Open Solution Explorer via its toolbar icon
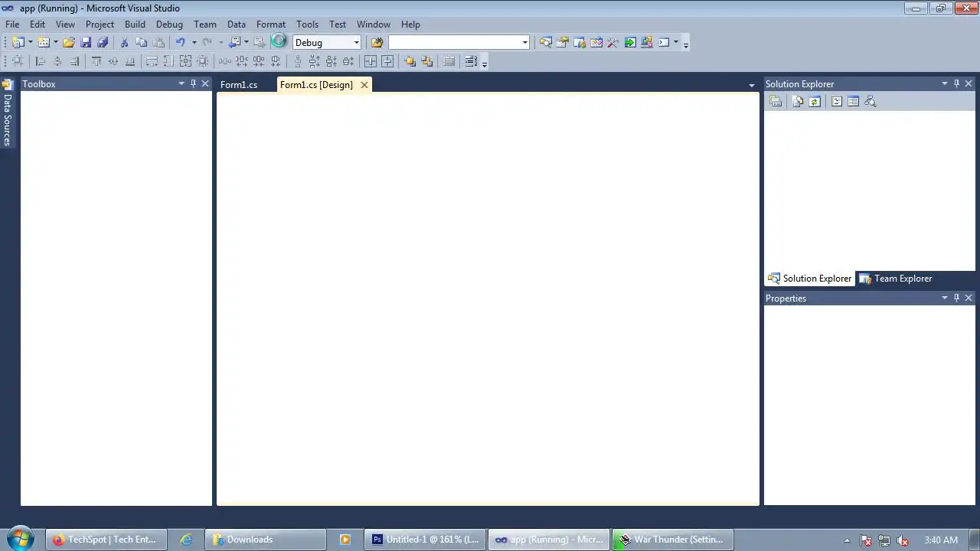 tap(545, 43)
